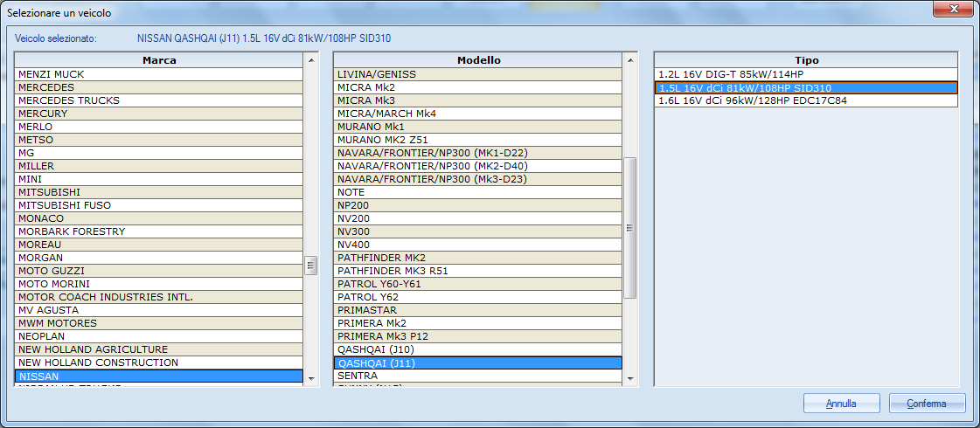Select MITSUBISHI FUSO brand
This screenshot has width=980, height=428.
point(159,205)
